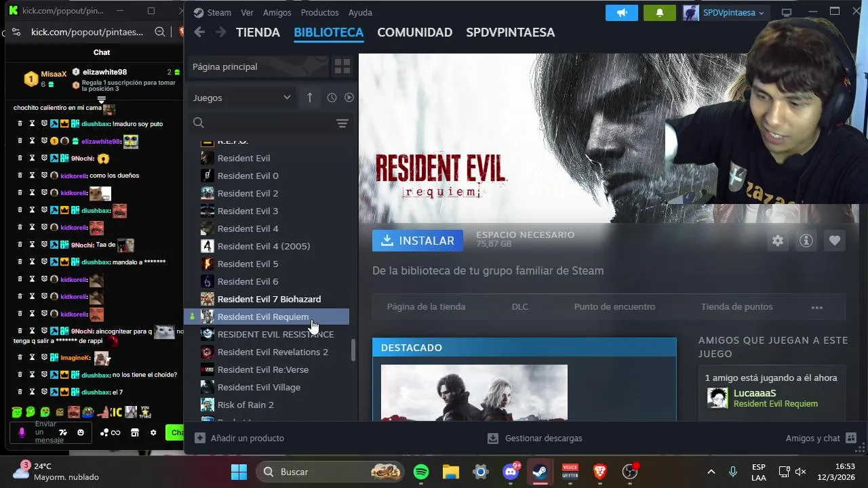Show recent games clock filter
The height and width of the screenshot is (488, 868).
[332, 98]
